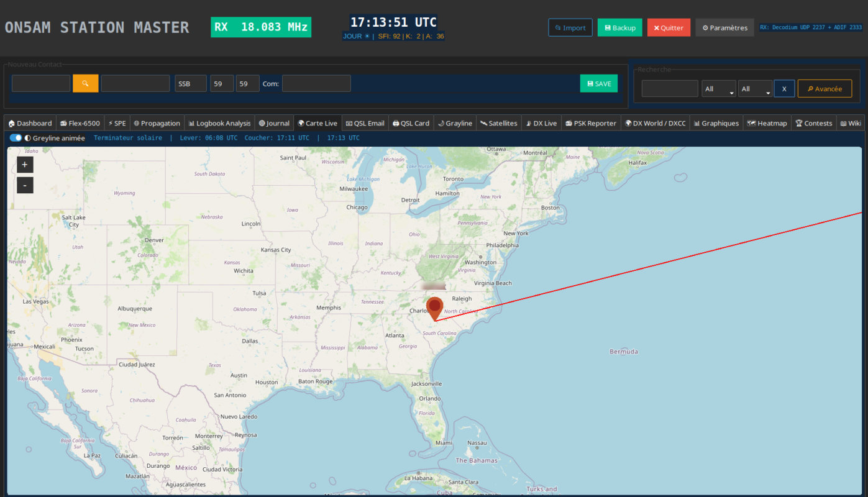Viewport: 868px width, 497px height.
Task: Click the 'Coucher: 17:11 UTC' text
Action: [277, 138]
